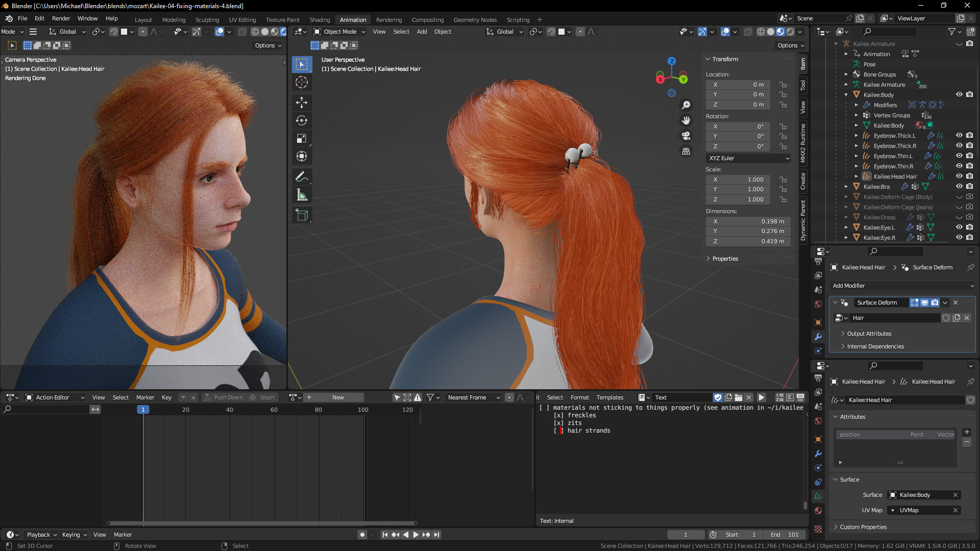
Task: Click the outliner search field
Action: point(890,32)
